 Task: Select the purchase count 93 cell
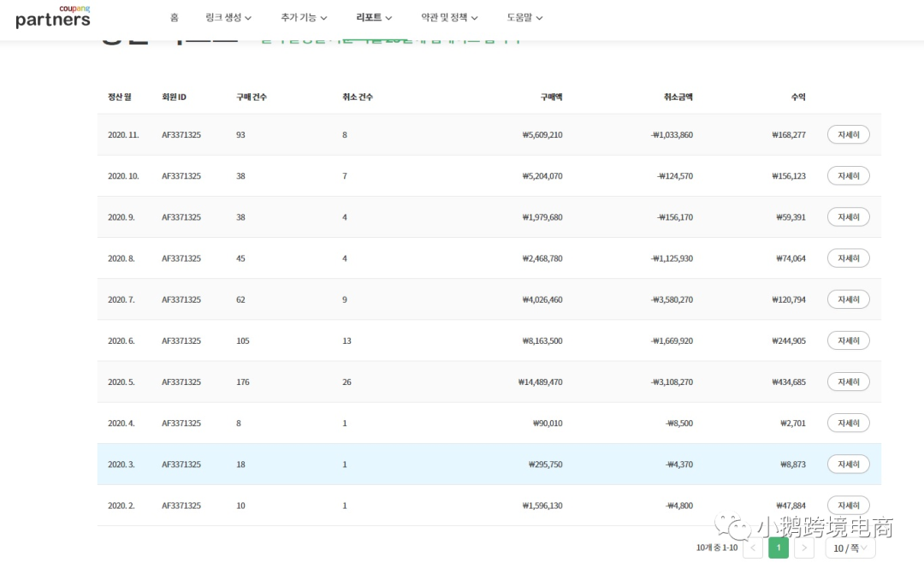tap(240, 135)
